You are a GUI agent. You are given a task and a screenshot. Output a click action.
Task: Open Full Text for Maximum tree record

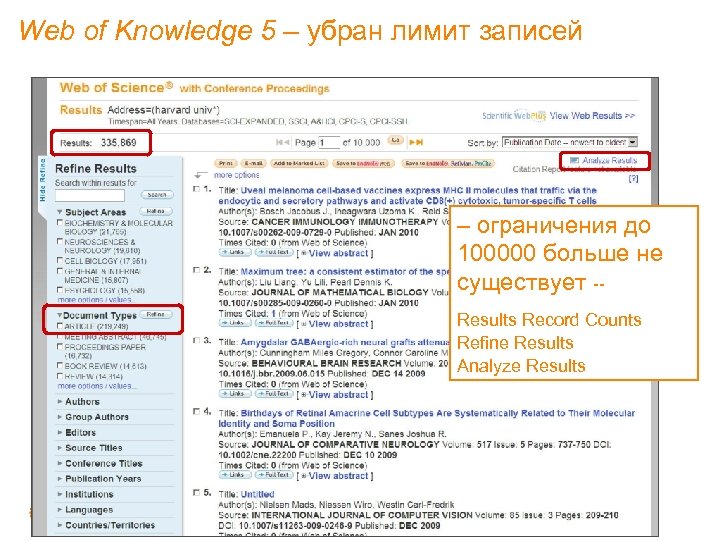click(274, 323)
